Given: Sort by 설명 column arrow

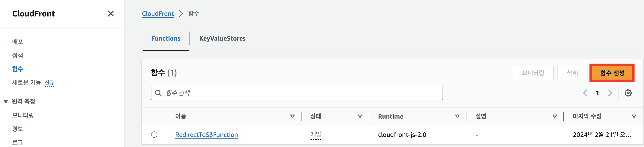Looking at the screenshot, I should [555, 116].
